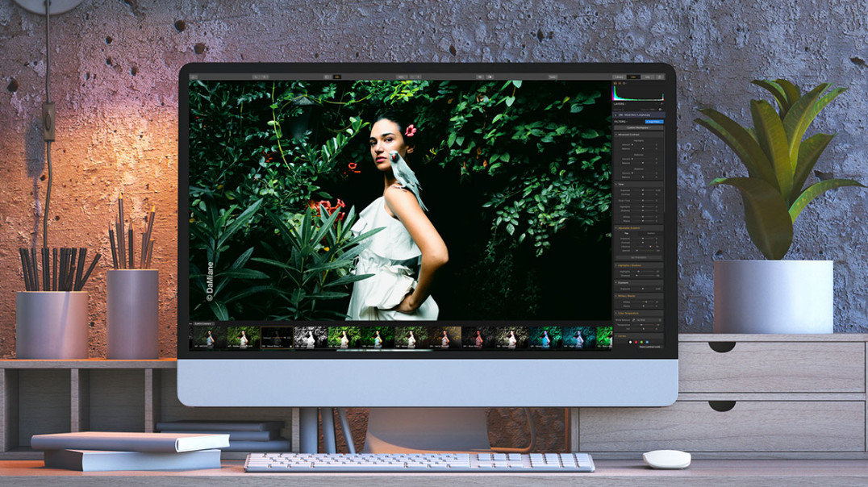Screen dimensions: 868x487
Task: Click the blue Add Filter button
Action: tap(654, 122)
